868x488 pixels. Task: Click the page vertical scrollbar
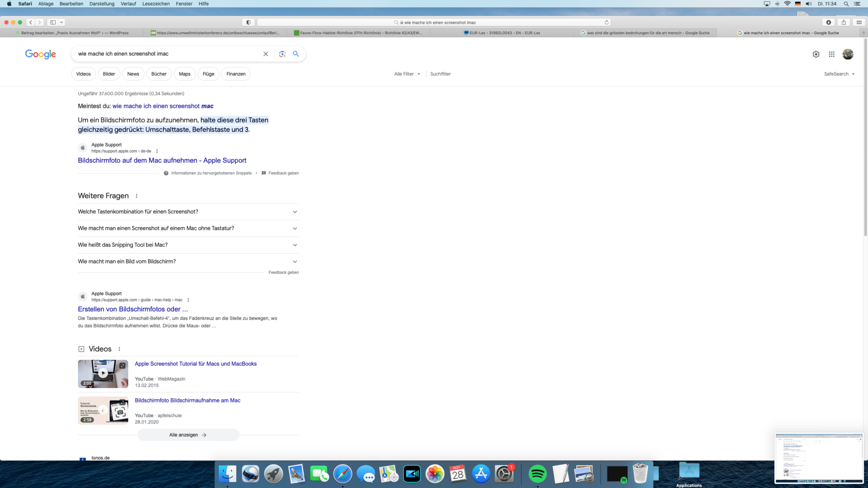[865, 138]
